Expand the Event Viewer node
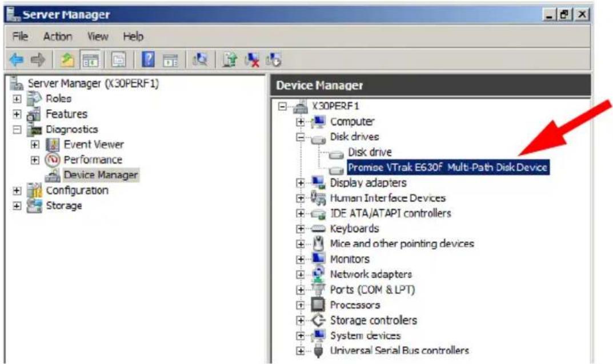This screenshot has width=613, height=364. (35, 145)
